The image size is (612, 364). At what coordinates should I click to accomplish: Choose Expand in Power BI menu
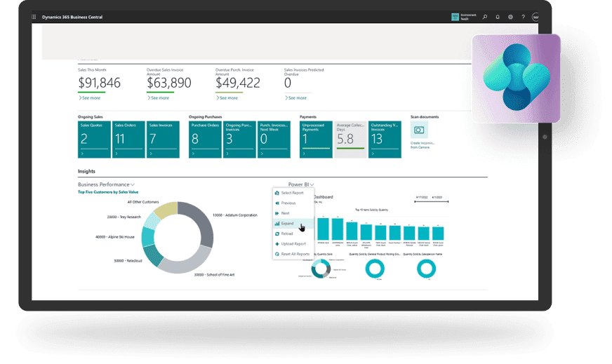(x=293, y=223)
